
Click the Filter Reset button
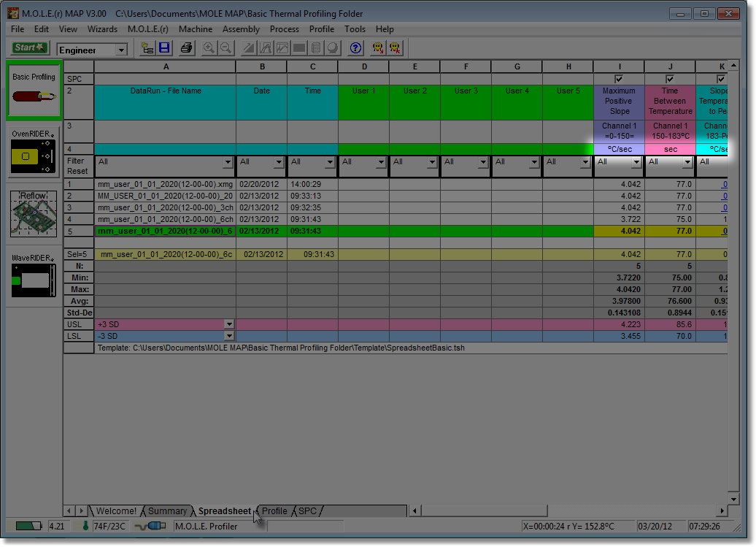[x=79, y=166]
